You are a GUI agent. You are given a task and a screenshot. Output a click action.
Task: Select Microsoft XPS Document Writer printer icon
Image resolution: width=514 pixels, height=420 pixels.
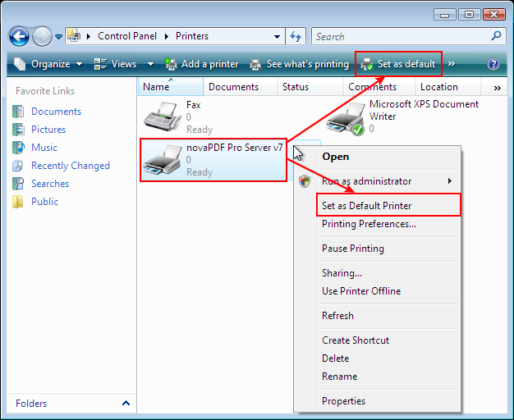pyautogui.click(x=346, y=118)
